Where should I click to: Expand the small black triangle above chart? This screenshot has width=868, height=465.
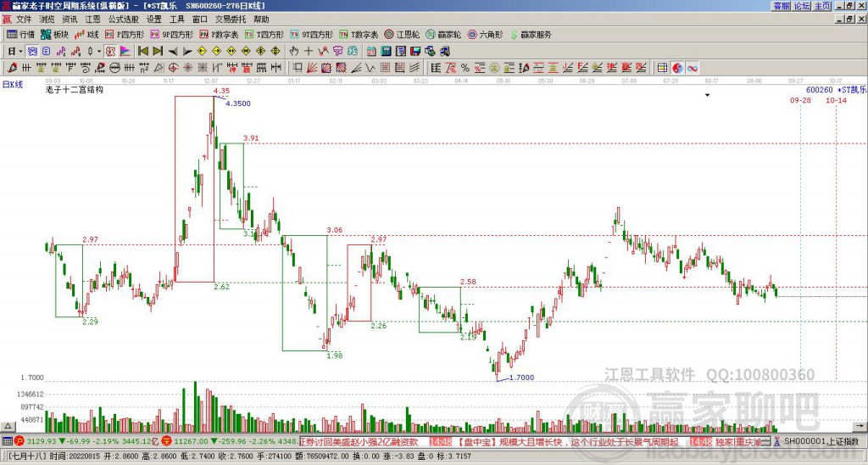click(707, 96)
